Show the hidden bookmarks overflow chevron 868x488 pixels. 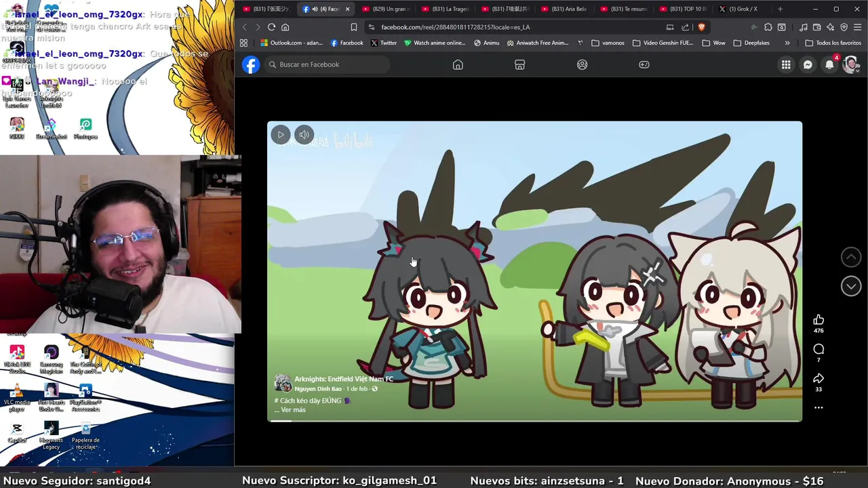point(787,43)
